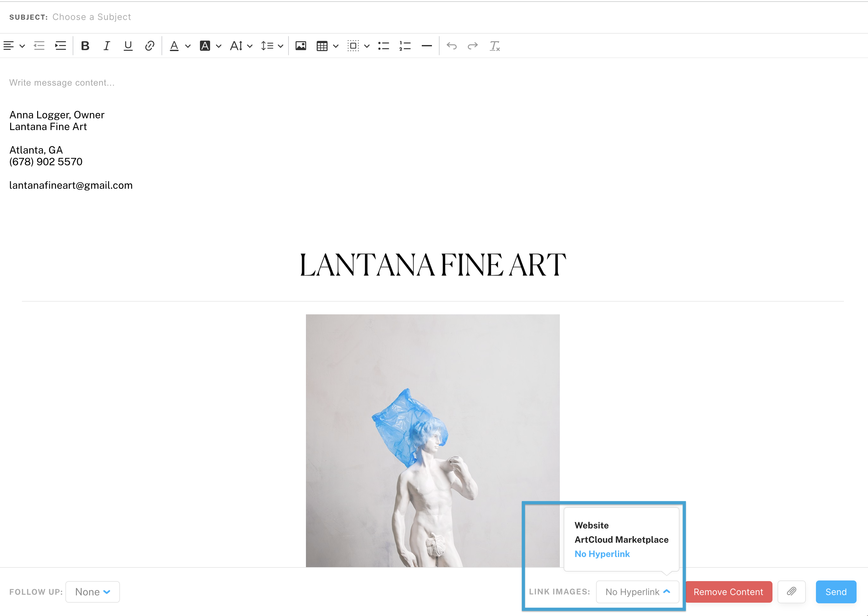Click the 'Lantana Fine Art' signature line

(x=48, y=127)
